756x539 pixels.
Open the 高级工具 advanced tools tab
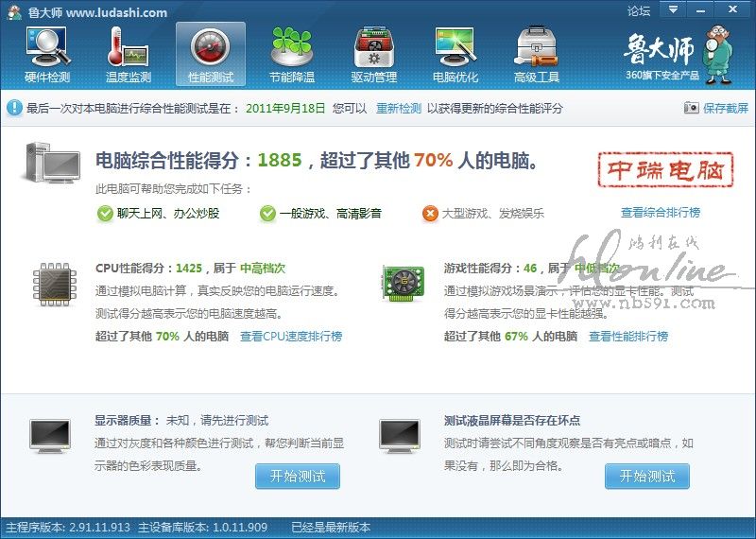click(x=537, y=54)
